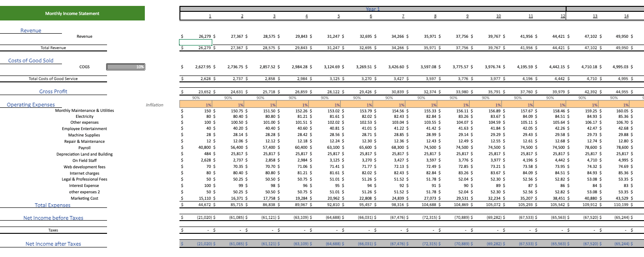Select the Machine Supplies label
Screen dimensions: 644x257
(x=85, y=135)
